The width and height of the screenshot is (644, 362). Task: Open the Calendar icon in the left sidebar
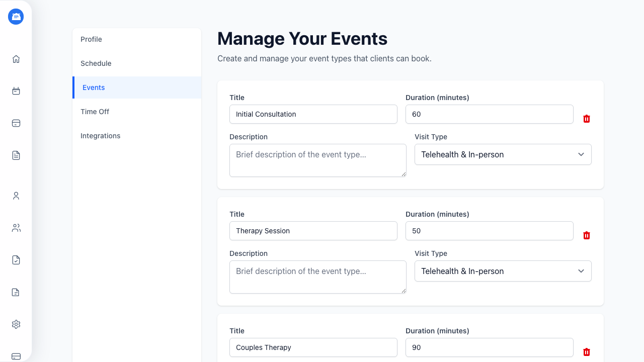pos(16,91)
